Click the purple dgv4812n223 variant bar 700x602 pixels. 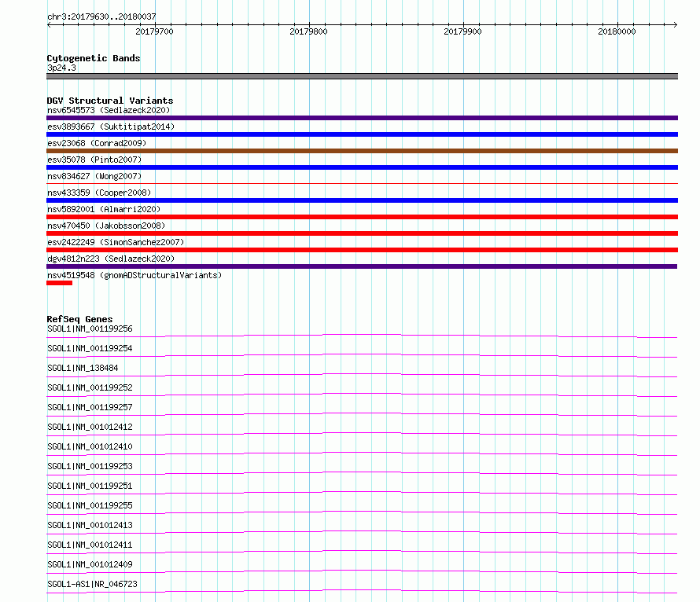[x=362, y=266]
